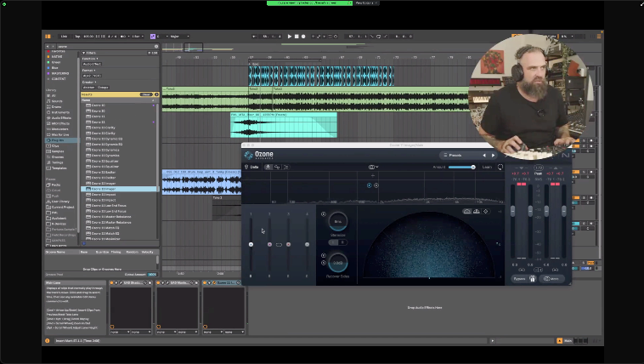The height and width of the screenshot is (364, 644).
Task: Click the half-circle vectorscope view icon
Action: click(x=467, y=212)
